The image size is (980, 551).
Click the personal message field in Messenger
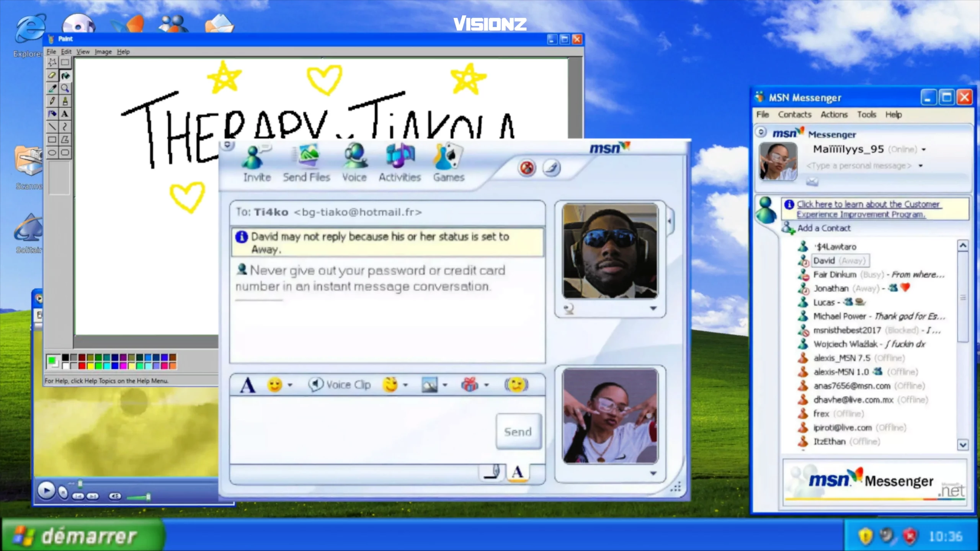click(859, 166)
